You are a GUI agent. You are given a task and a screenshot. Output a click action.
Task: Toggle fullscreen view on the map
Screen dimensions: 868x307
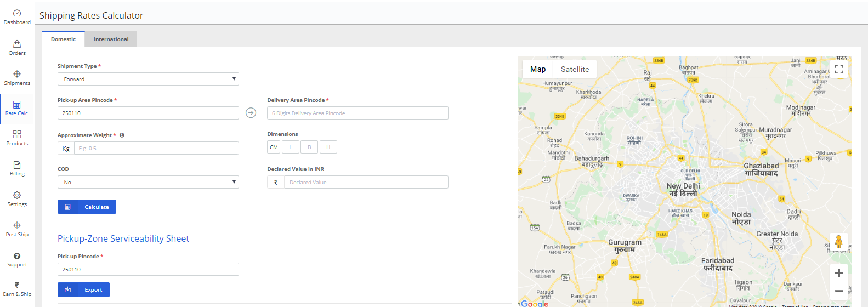pos(839,69)
